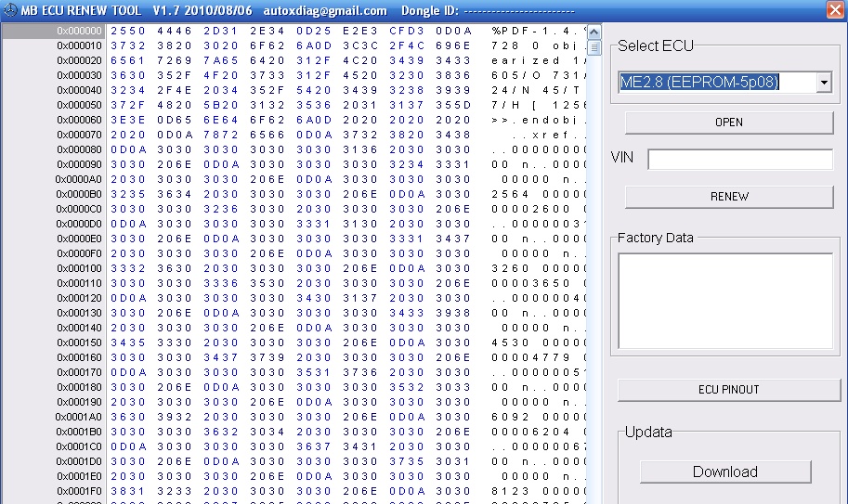
Task: Click ASCII text '>>.endobj' in row 0x000060
Action: [536, 120]
